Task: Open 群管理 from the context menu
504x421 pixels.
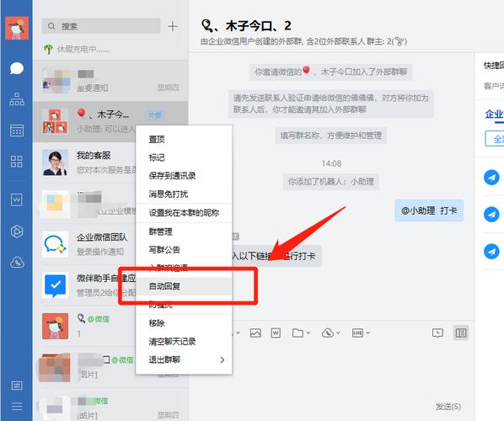Action: [184, 232]
